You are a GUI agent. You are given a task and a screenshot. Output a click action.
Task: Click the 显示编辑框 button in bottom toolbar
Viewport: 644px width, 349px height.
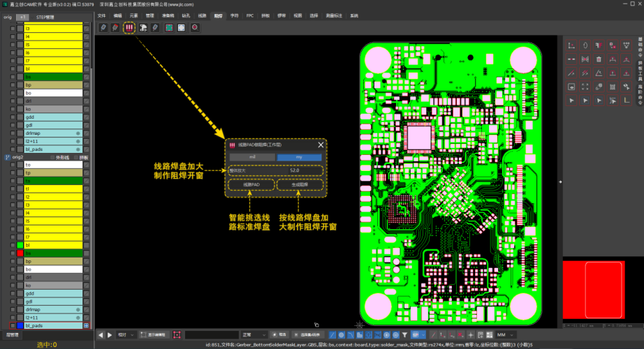[153, 335]
